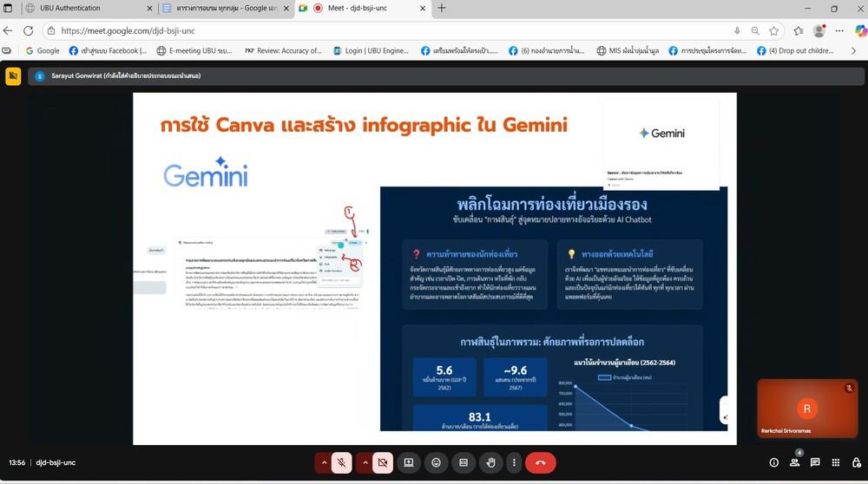Open the emoji reactions panel

(436, 462)
